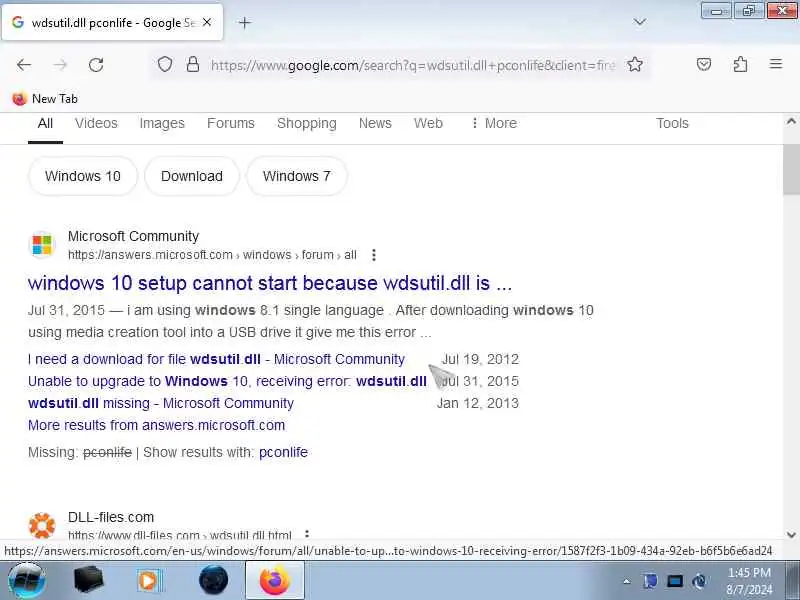Click the network monitor tray icon
This screenshot has width=800, height=600.
674,581
